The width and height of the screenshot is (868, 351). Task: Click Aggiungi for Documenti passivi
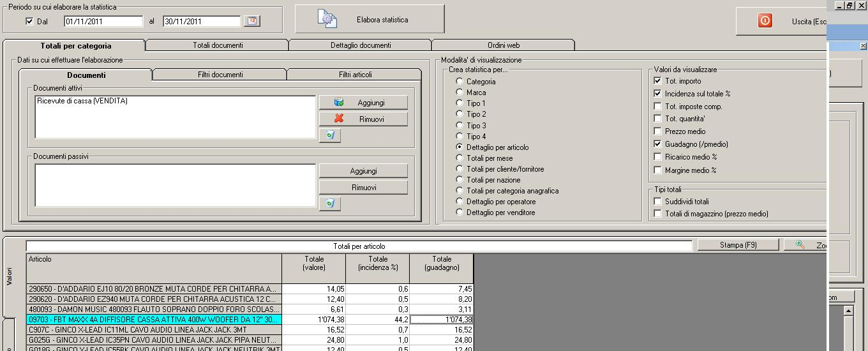(363, 171)
